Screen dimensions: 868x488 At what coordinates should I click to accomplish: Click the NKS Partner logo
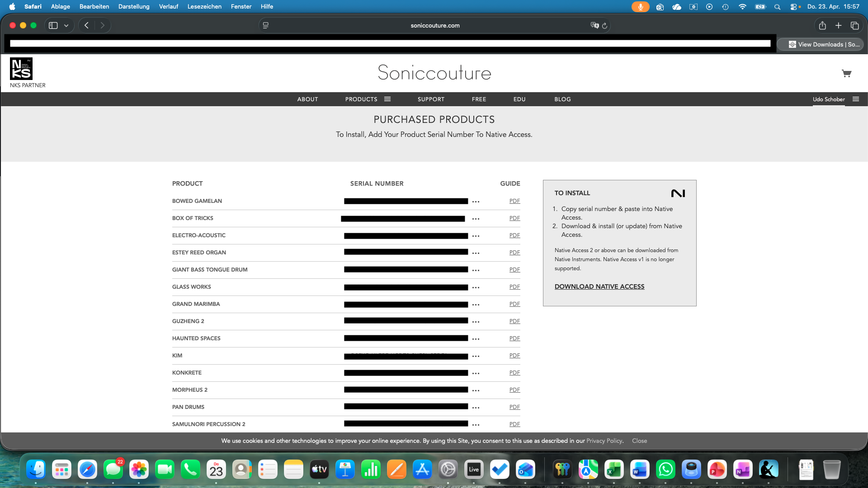pos(21,69)
